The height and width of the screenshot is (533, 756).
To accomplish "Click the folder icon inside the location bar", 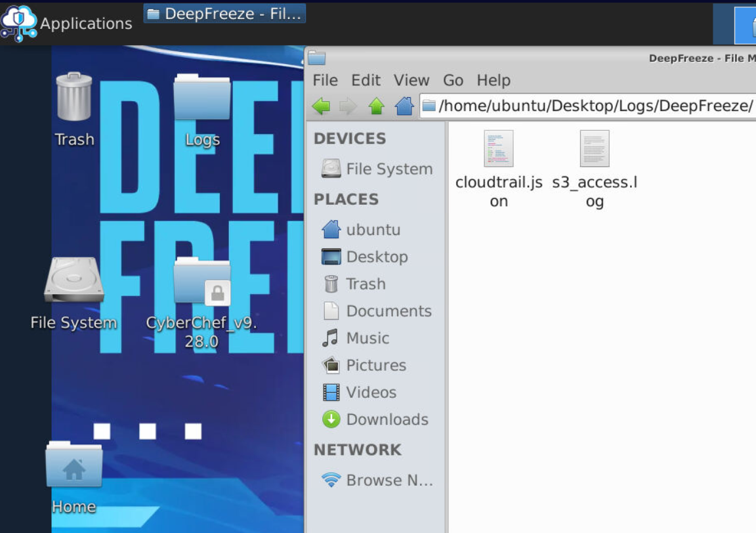I will [x=429, y=105].
